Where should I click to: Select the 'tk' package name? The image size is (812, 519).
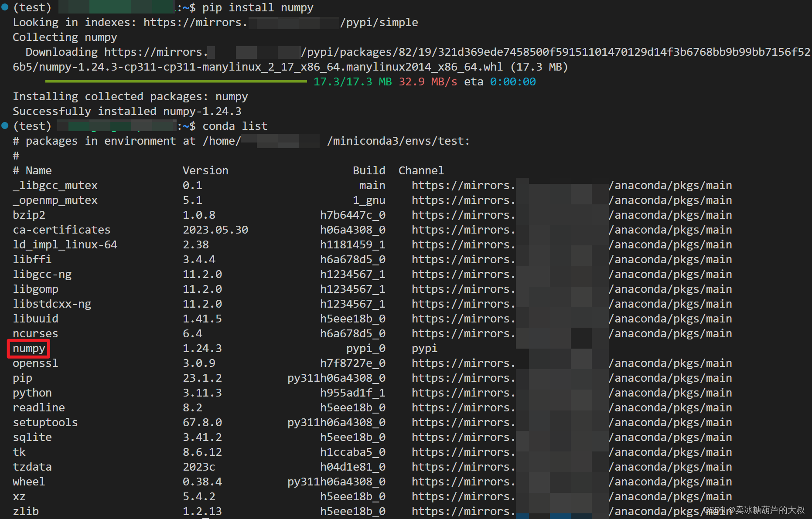pos(19,452)
